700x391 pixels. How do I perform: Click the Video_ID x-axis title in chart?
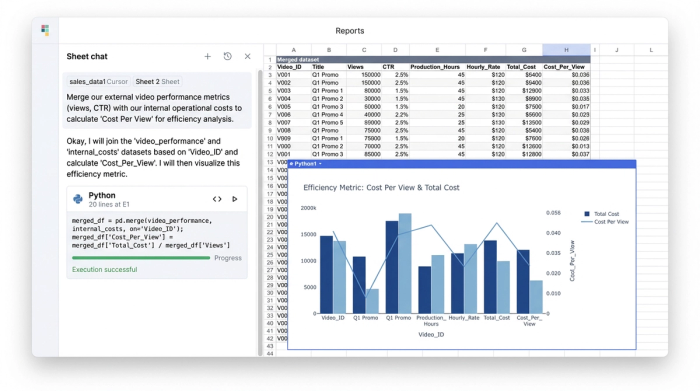(x=431, y=334)
